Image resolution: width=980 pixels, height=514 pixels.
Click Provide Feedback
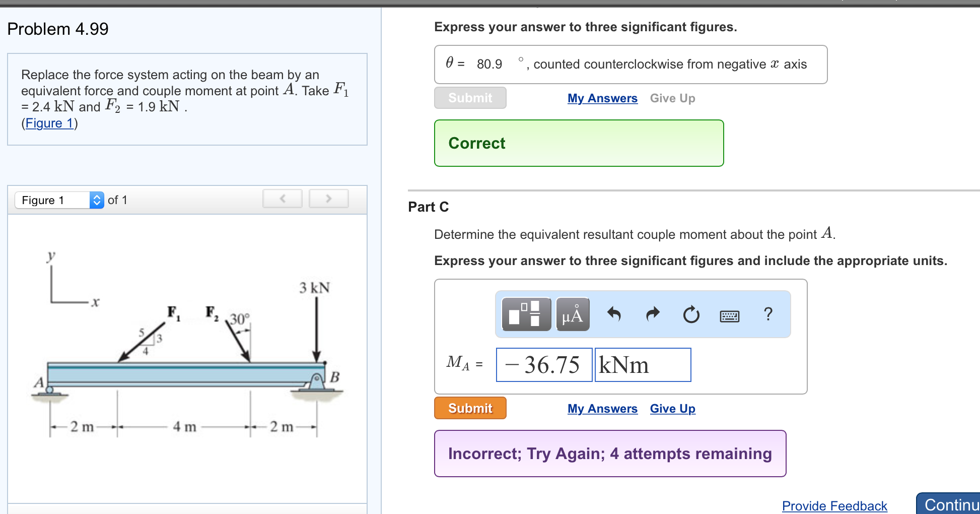(834, 506)
